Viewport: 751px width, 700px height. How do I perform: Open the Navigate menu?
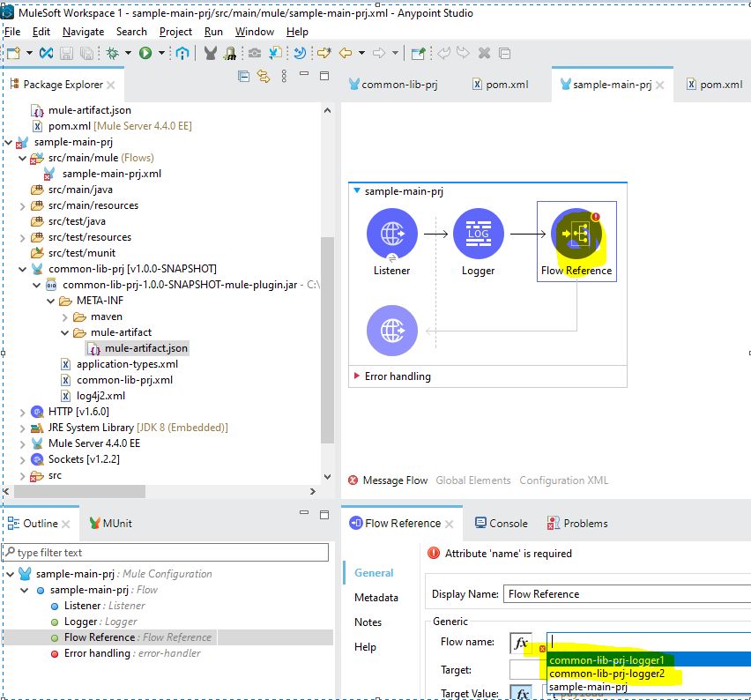pos(83,32)
